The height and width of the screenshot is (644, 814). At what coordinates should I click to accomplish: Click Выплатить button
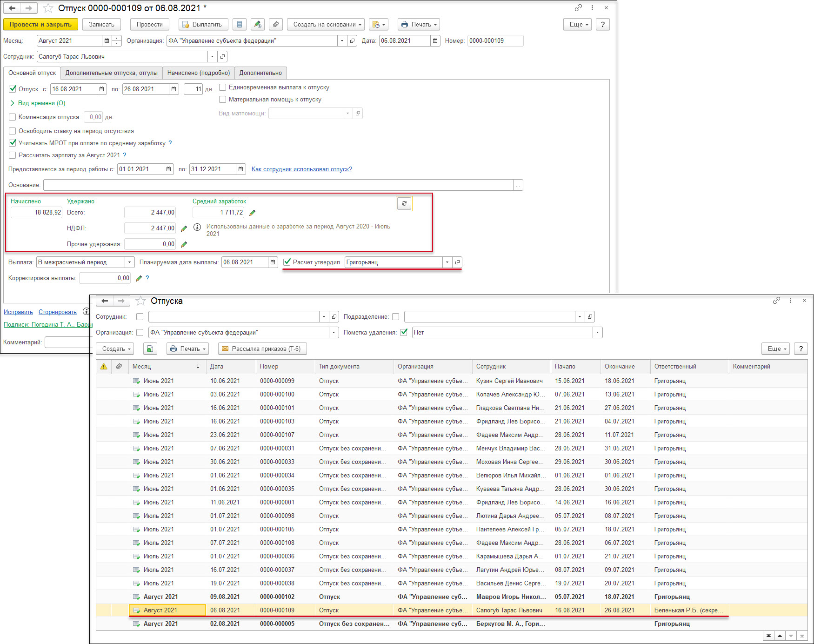click(x=203, y=24)
